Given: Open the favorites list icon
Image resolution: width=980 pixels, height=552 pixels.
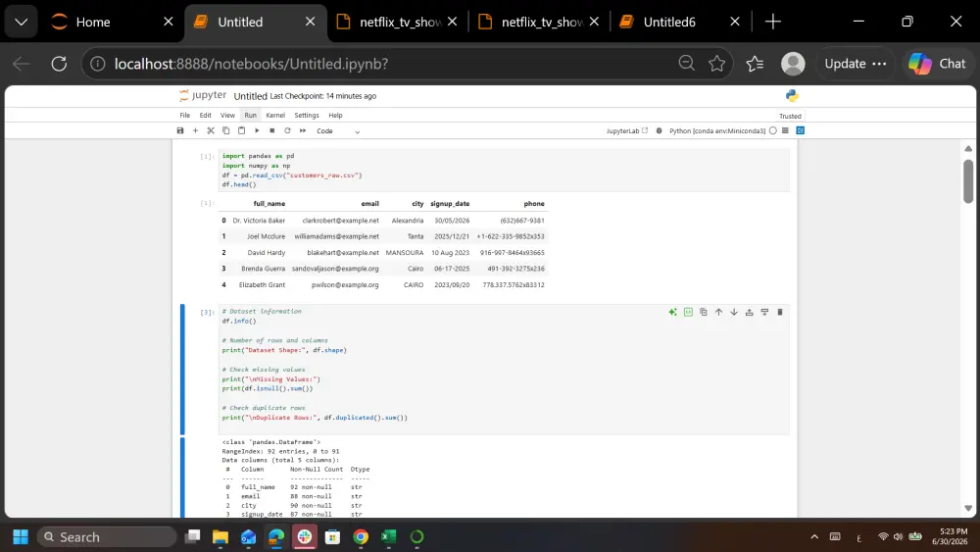Looking at the screenshot, I should coord(755,64).
